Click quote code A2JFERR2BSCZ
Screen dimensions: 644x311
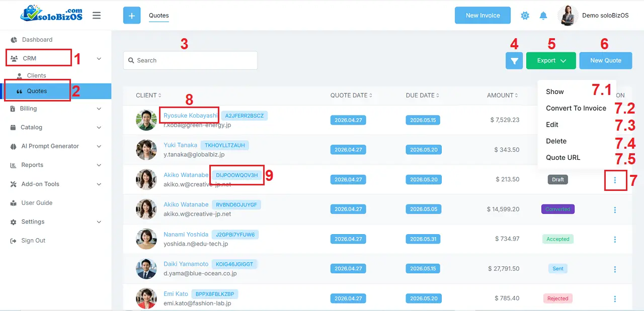coord(245,116)
